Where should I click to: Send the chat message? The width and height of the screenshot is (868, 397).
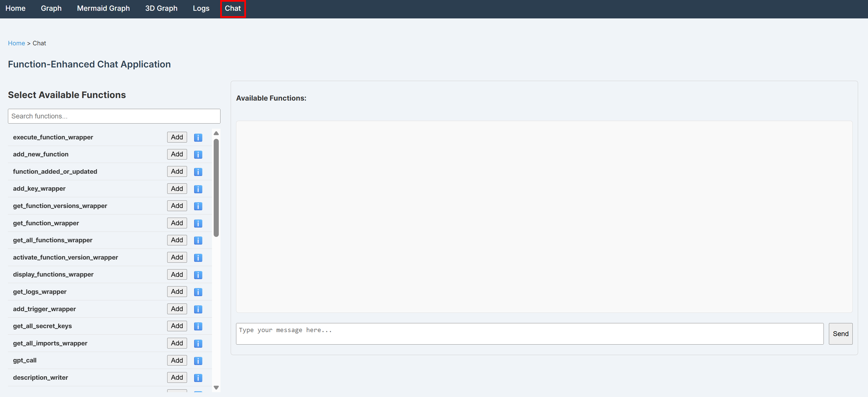(840, 334)
